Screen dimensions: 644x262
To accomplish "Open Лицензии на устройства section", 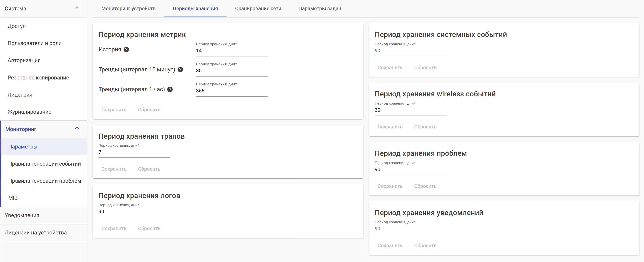I will click(x=36, y=232).
